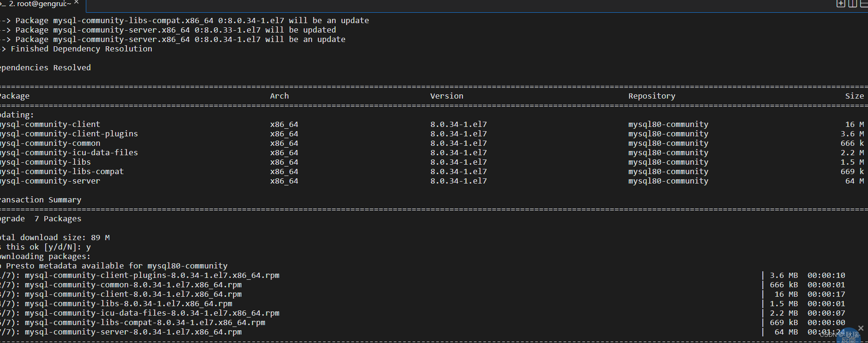Viewport: 868px width, 343px height.
Task: Click 'libs-compat.x86_64 will be an update' line
Action: coord(184,20)
